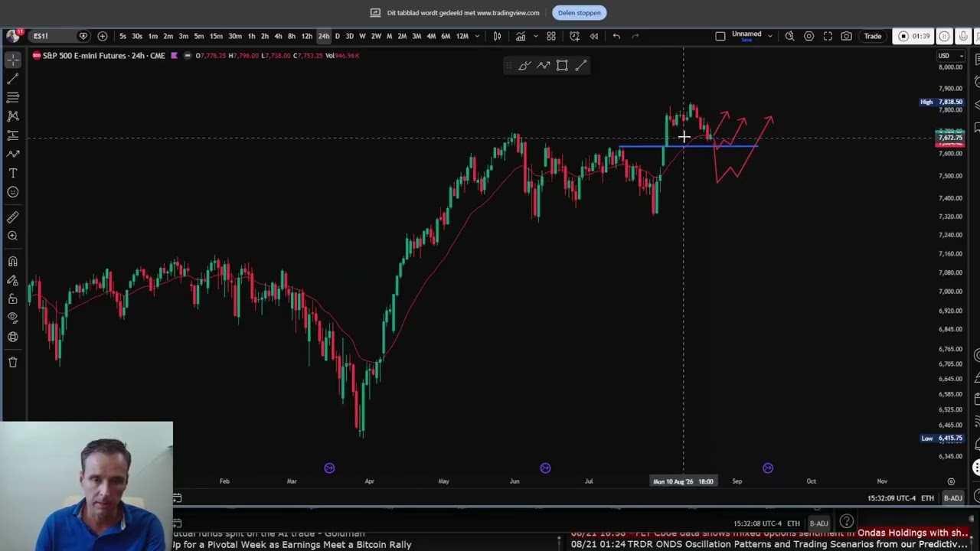This screenshot has height=551, width=980.
Task: Toggle Hide All Drawings eye icon
Action: [x=13, y=318]
